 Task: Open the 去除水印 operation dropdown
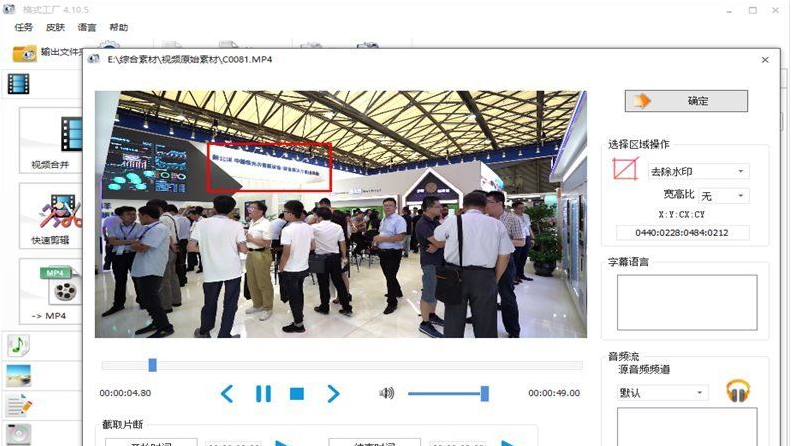tap(697, 172)
